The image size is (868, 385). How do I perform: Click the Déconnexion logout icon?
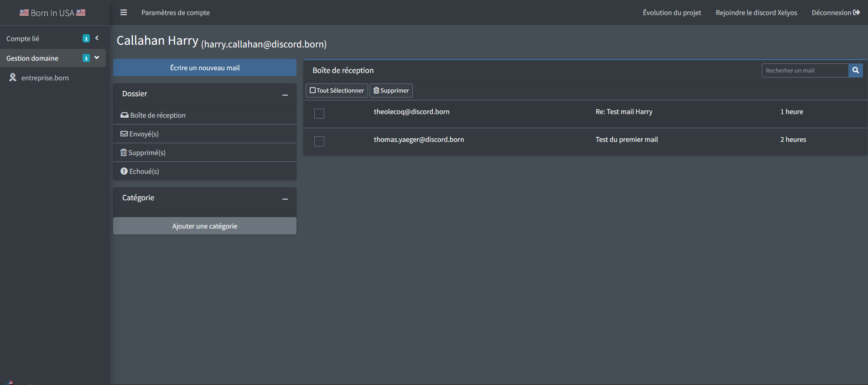[x=856, y=13]
